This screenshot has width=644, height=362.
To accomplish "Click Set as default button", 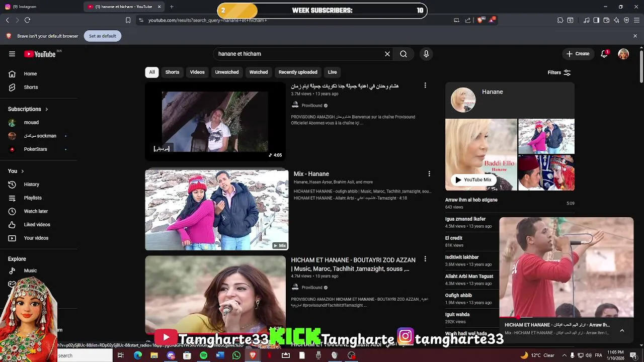I will pyautogui.click(x=103, y=36).
